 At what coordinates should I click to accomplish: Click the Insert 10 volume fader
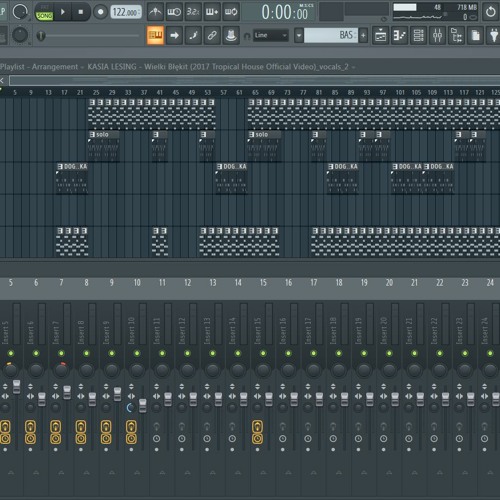point(142,405)
